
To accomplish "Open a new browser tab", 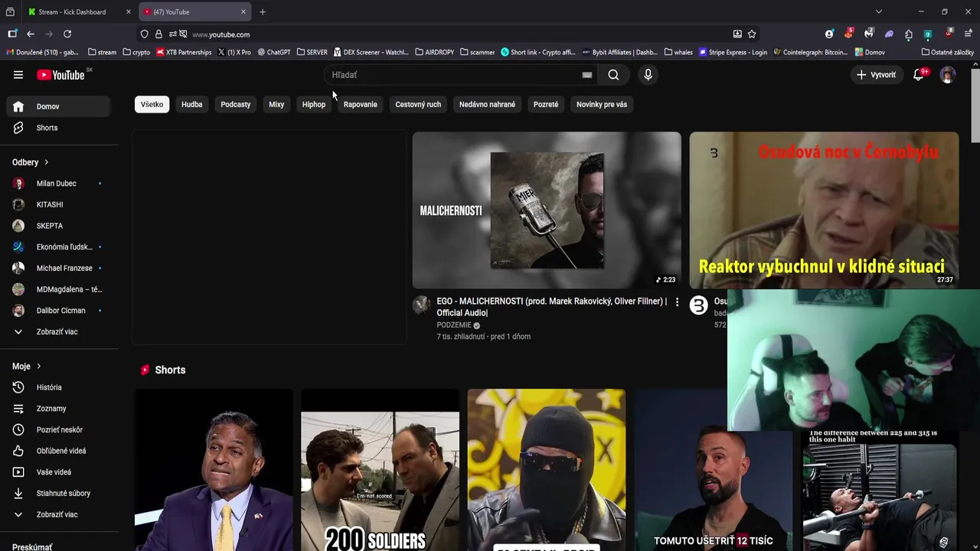I will pos(263,11).
